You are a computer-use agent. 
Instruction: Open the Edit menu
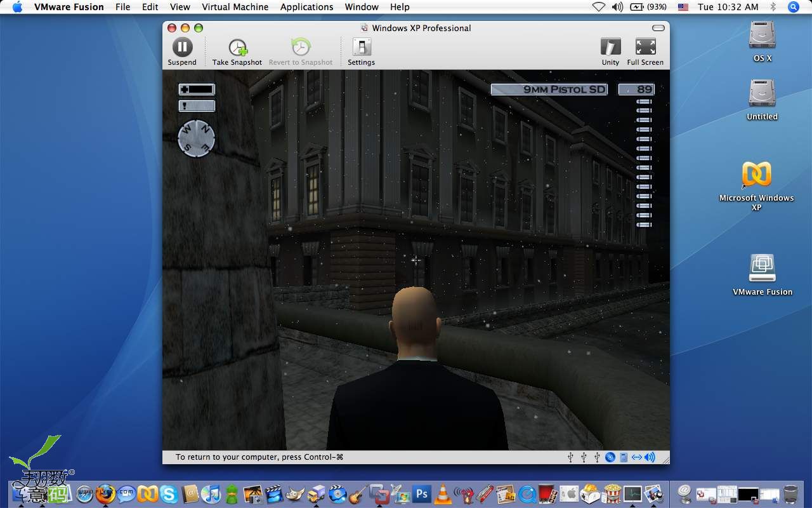click(x=150, y=7)
